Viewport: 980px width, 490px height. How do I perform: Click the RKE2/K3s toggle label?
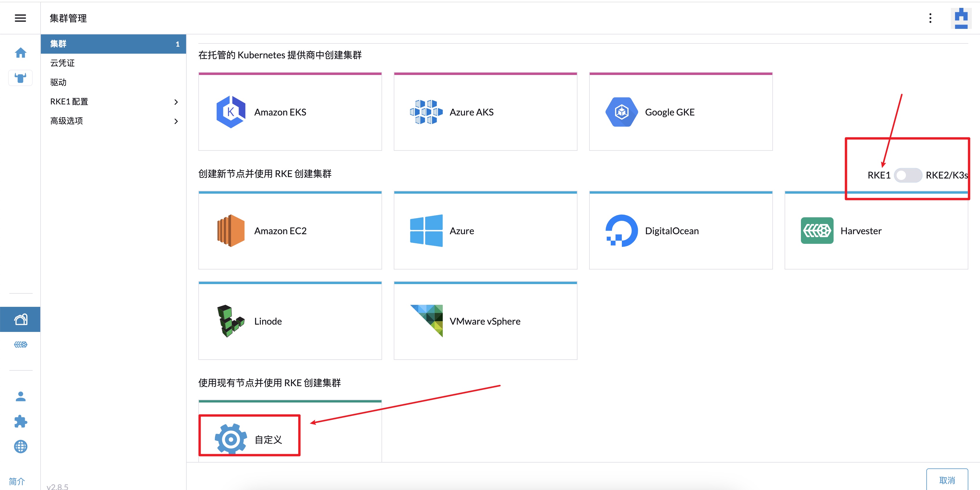click(x=946, y=175)
